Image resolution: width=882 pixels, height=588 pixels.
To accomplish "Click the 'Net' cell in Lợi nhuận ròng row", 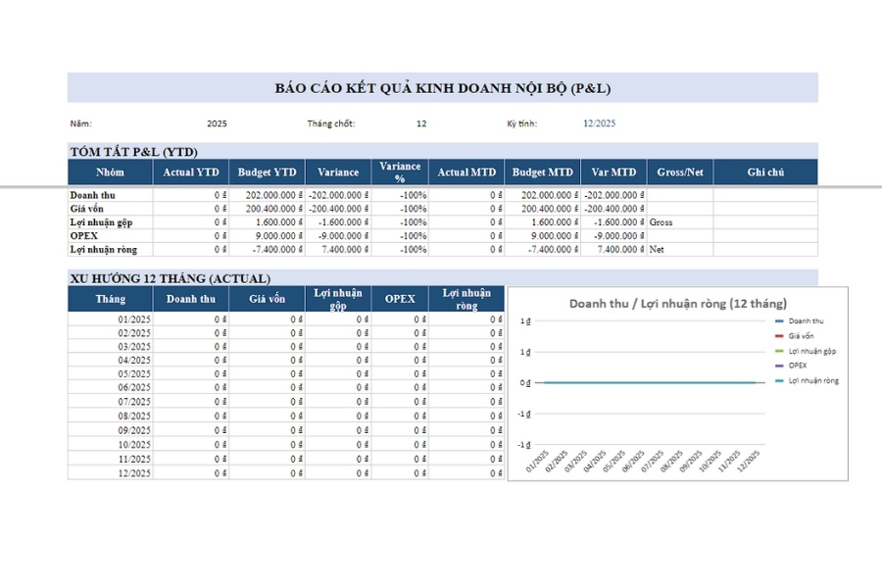I will pos(680,249).
